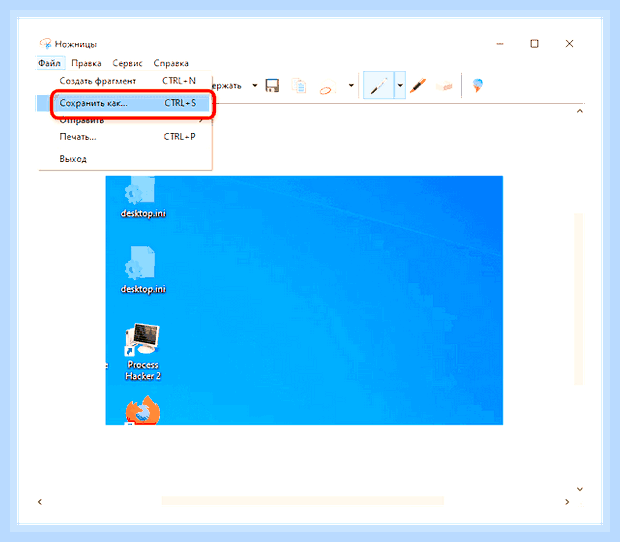Minimize the Ножницы window
620x542 pixels.
pyautogui.click(x=500, y=43)
